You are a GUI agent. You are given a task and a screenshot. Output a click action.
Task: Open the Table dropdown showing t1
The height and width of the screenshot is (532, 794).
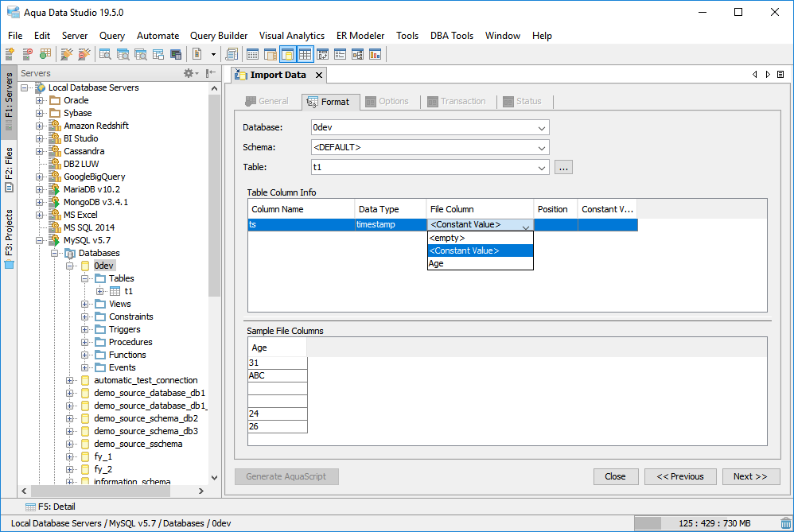pyautogui.click(x=430, y=167)
